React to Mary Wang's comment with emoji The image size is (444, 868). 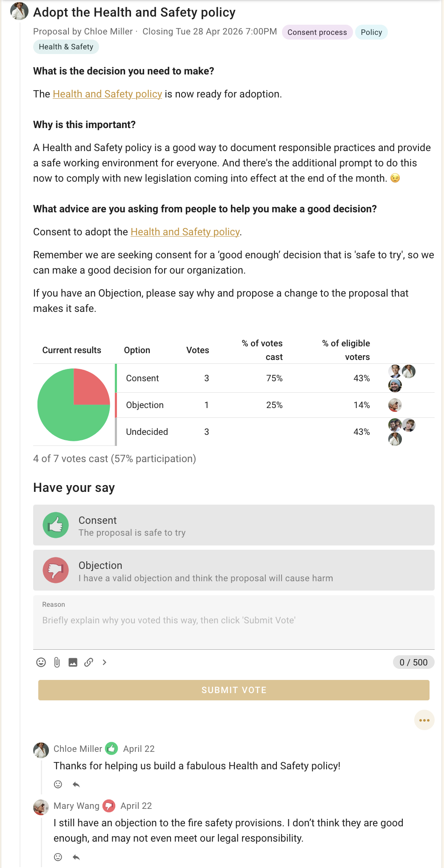[58, 857]
